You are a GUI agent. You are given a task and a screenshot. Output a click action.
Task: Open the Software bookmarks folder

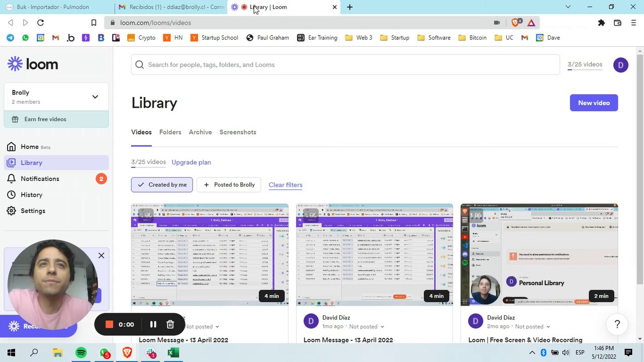(x=434, y=38)
